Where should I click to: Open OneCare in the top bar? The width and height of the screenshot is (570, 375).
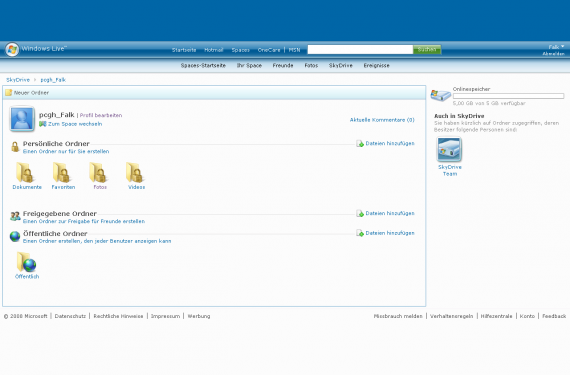click(x=269, y=50)
